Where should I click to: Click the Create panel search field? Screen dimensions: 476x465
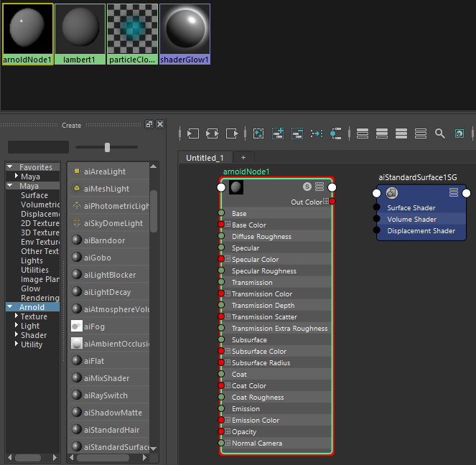(x=38, y=147)
